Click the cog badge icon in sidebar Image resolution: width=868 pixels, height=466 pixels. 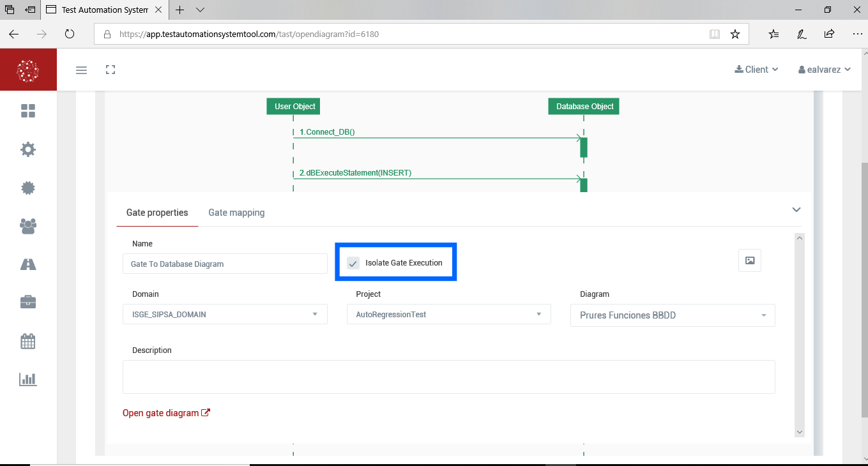[x=28, y=188]
